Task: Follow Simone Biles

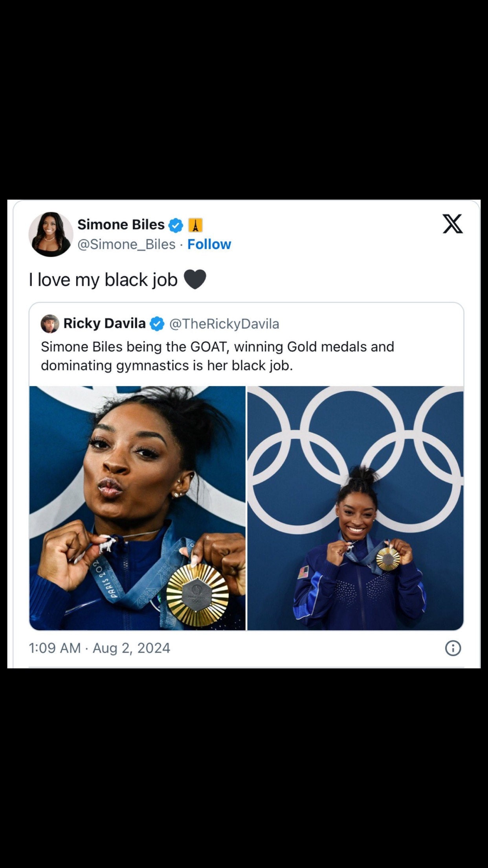Action: coord(209,244)
